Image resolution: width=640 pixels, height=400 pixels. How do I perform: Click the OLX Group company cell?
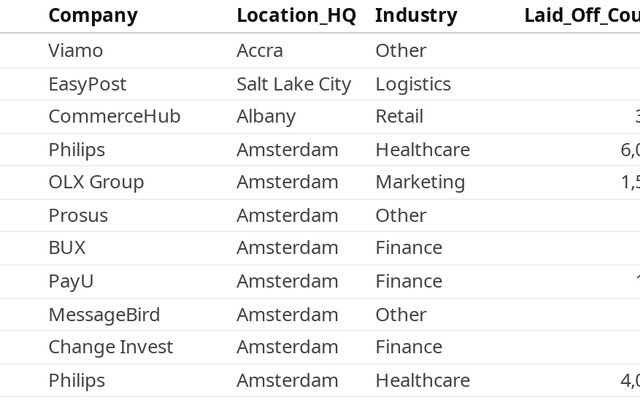(96, 182)
